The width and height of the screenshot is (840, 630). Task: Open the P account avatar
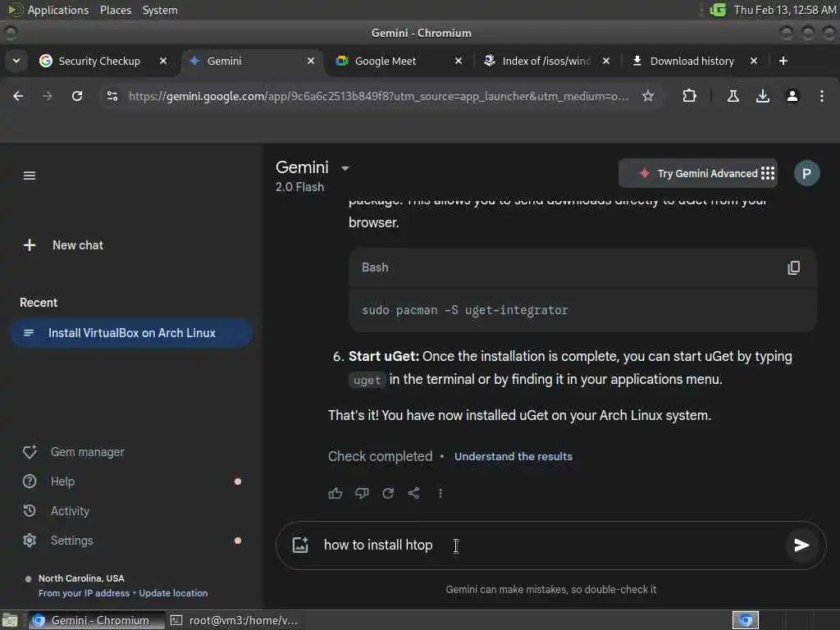[x=806, y=173]
